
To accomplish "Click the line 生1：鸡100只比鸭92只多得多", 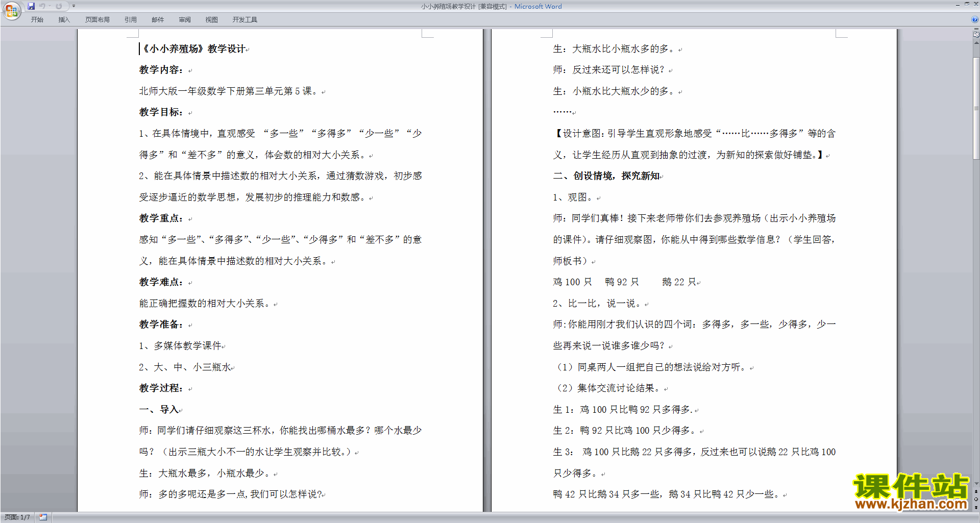I will click(x=623, y=410).
